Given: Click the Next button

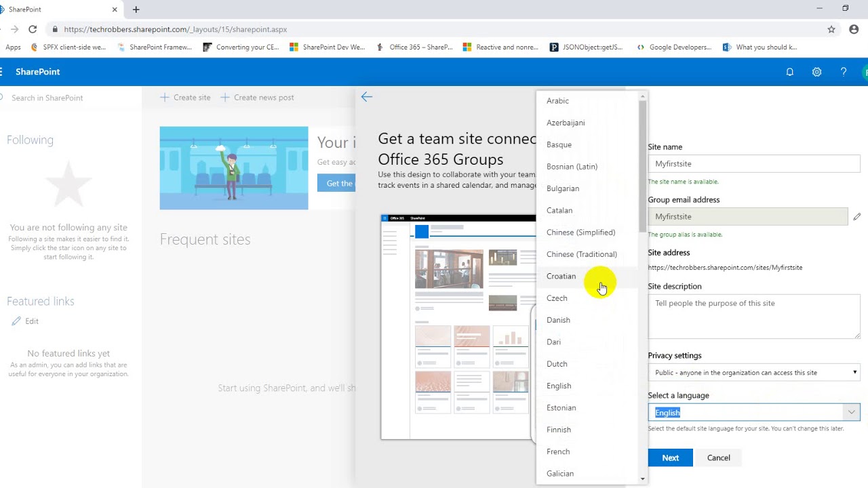Looking at the screenshot, I should pos(670,457).
